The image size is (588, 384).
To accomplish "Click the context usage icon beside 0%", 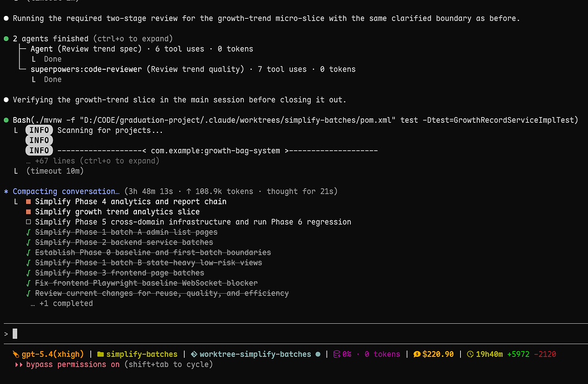I will (337, 354).
